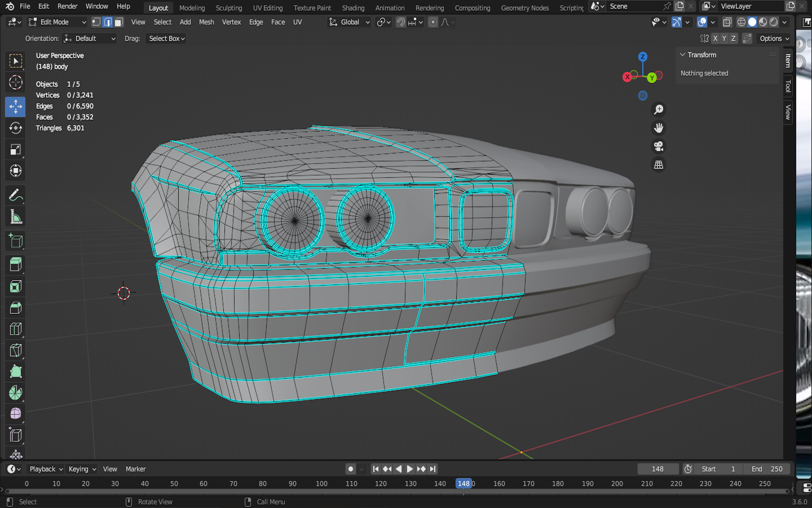Toggle auto keying record button
Screen dimensions: 812x508
[x=351, y=469]
